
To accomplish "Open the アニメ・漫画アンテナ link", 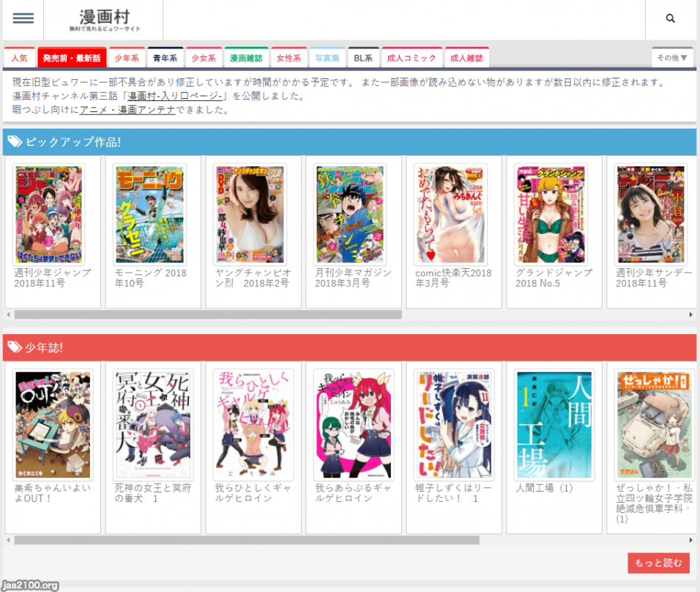I will click(127, 110).
